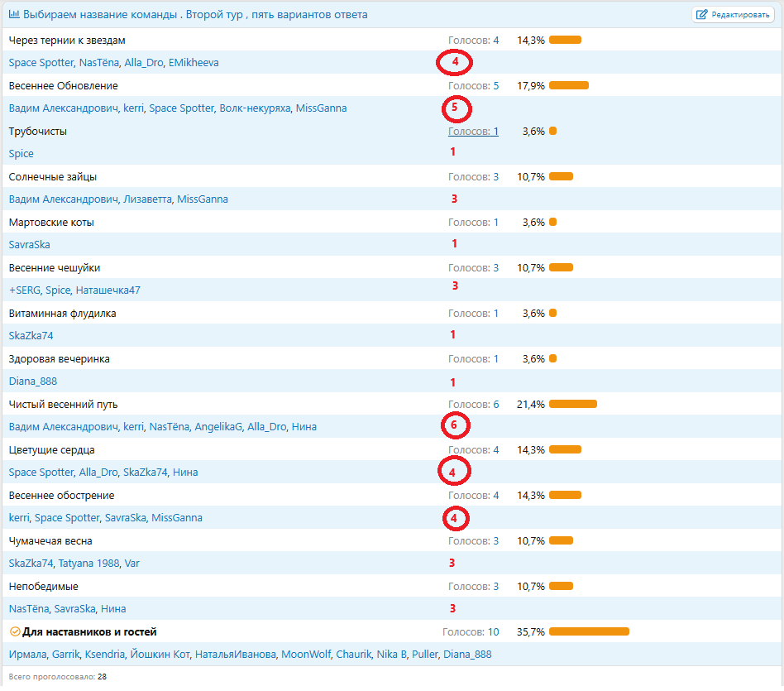Click the 35,7% progress bar
784x691 pixels.
click(x=589, y=631)
